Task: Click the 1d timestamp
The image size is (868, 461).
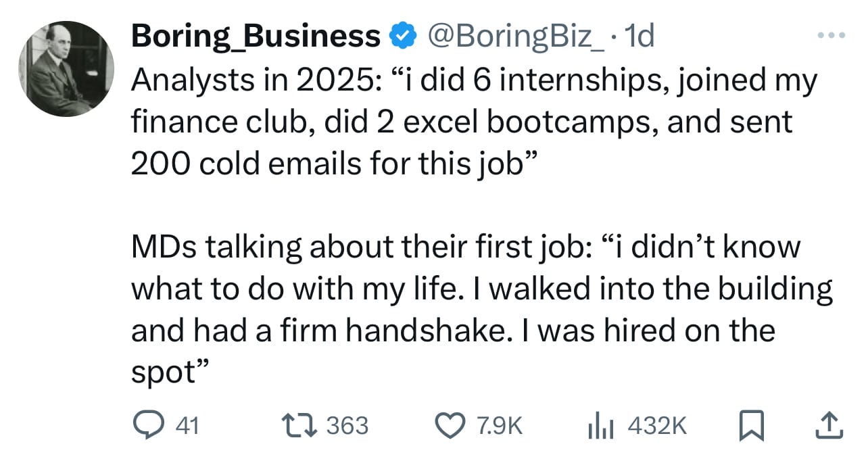Action: [x=640, y=37]
